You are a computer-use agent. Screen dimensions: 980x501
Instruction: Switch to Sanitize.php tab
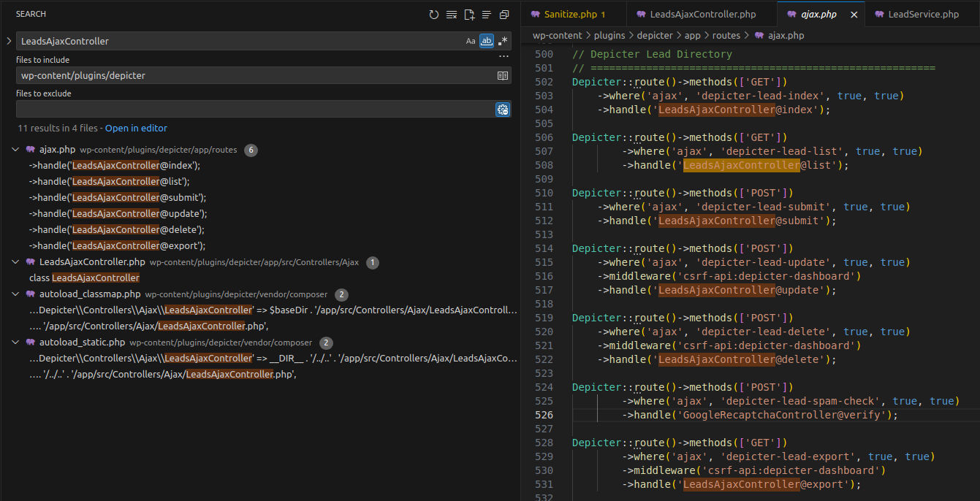570,15
